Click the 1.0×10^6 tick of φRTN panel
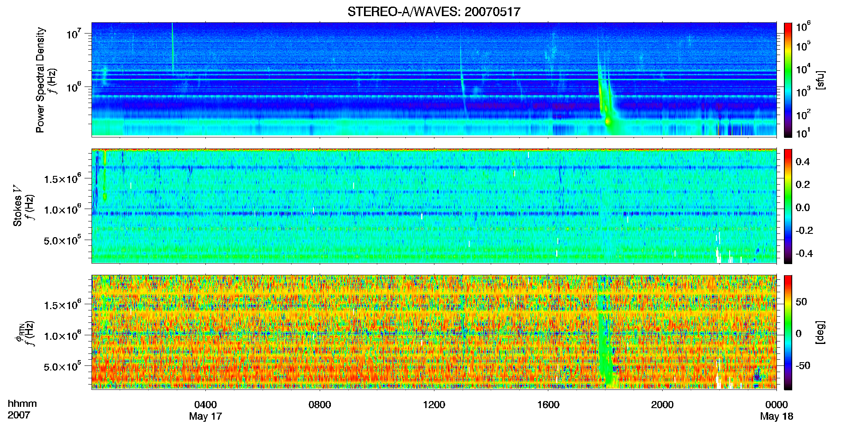868x447 pixels. tap(63, 336)
